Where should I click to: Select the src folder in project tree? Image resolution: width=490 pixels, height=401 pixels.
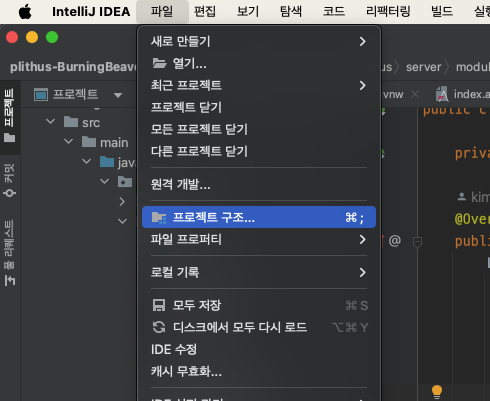coord(82,122)
